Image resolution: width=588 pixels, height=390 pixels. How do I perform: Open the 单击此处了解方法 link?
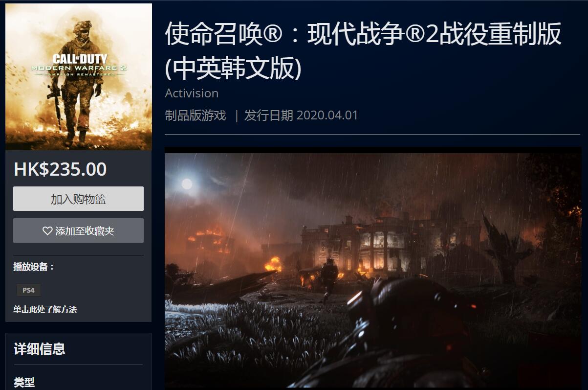click(45, 309)
